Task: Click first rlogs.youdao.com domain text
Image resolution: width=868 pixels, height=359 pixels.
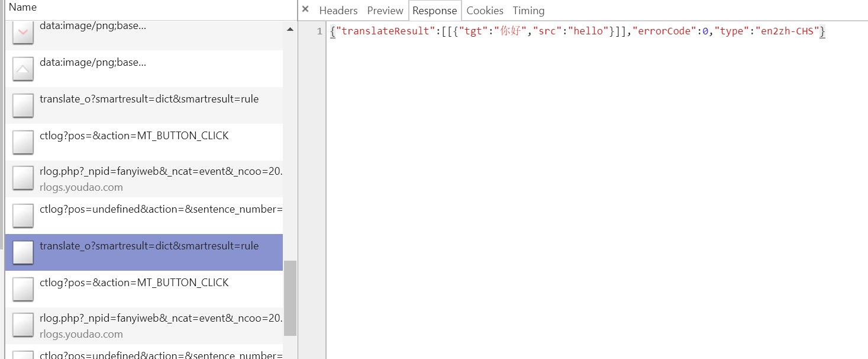Action: [x=81, y=187]
